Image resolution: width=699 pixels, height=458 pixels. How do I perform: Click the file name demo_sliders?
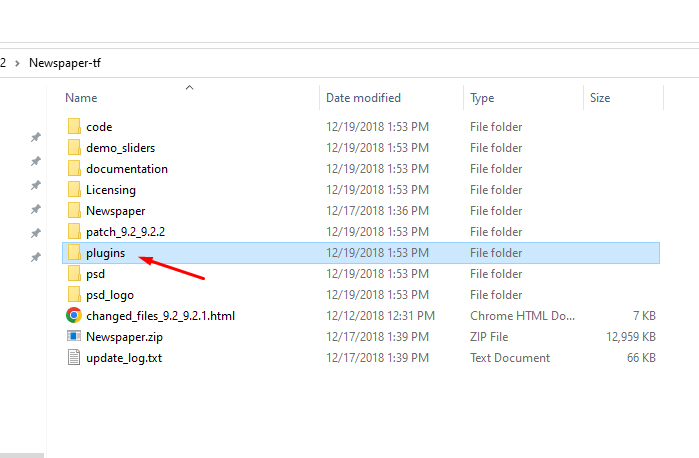tap(121, 148)
